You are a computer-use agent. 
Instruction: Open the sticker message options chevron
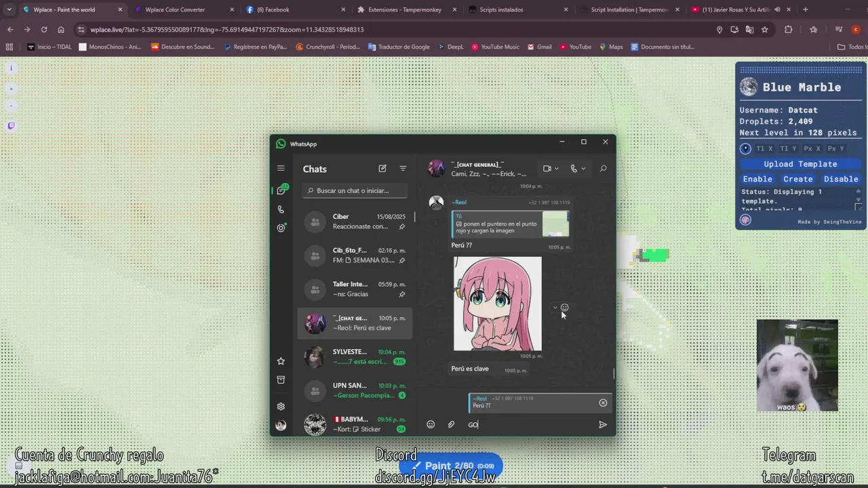pyautogui.click(x=555, y=307)
